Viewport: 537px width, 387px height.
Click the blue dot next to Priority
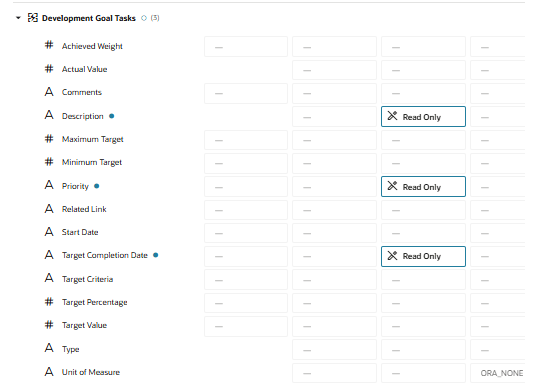(x=97, y=186)
